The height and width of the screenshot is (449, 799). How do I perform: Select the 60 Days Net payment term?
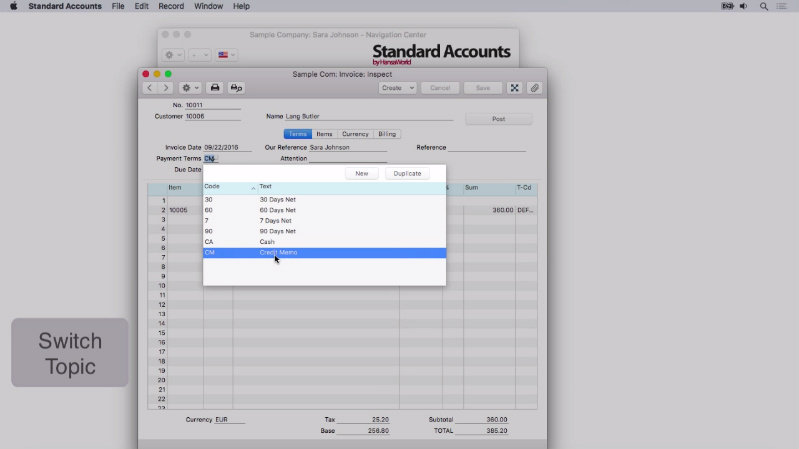click(x=324, y=210)
